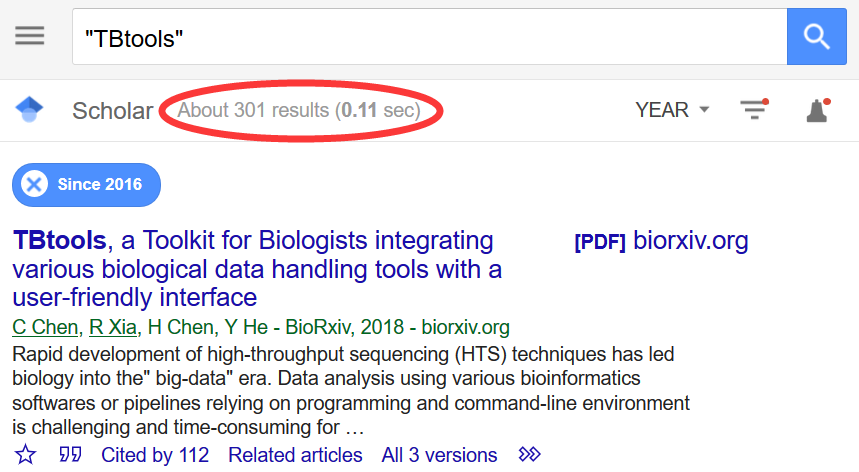Click the "Rapid development of high-throughput sequencing" snippet text
This screenshot has width=859, height=472.
[351, 390]
